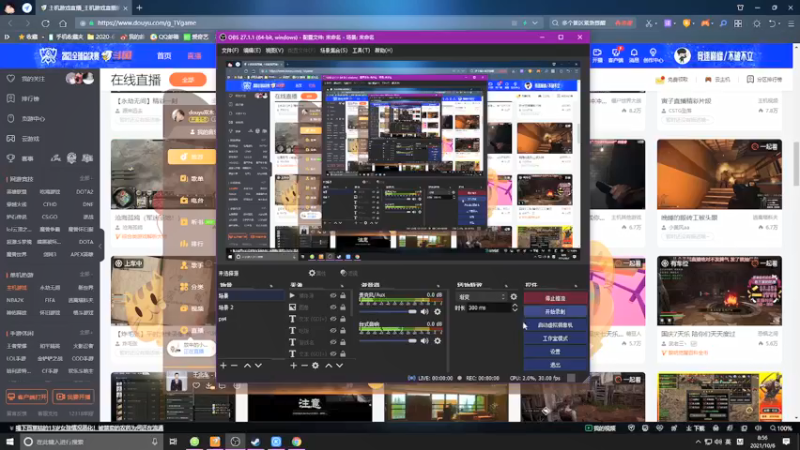
Task: Open the 场景集合(S) menu in OBS
Action: click(334, 51)
